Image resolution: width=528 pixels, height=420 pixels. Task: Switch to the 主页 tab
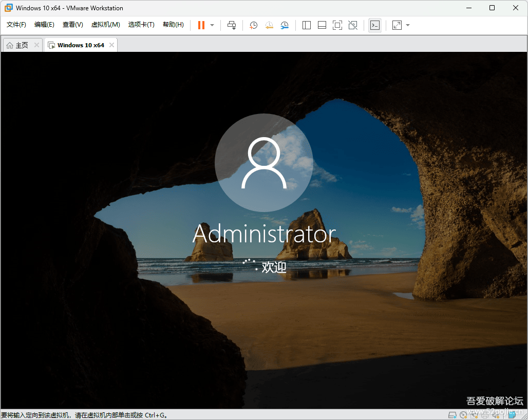coord(20,45)
